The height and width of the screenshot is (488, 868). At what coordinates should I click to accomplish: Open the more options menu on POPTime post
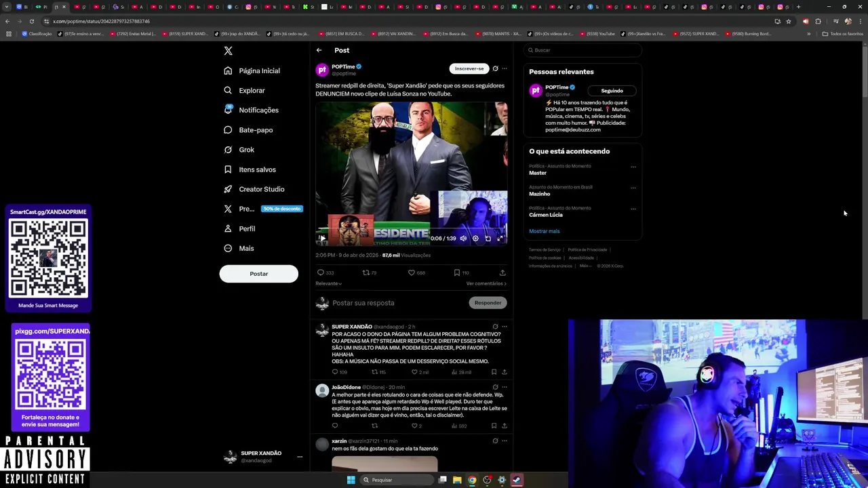(504, 68)
